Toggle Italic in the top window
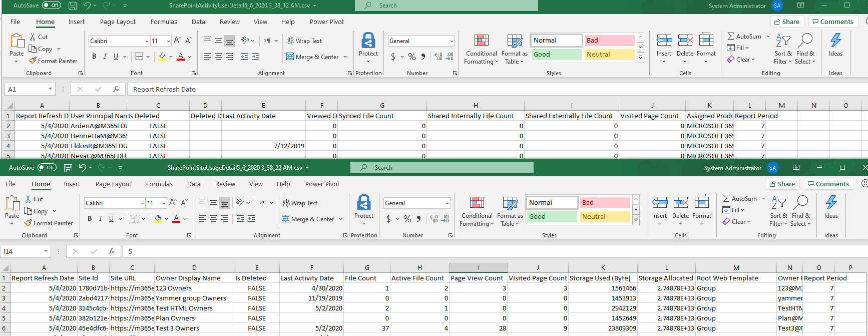The image size is (868, 336). tap(105, 57)
